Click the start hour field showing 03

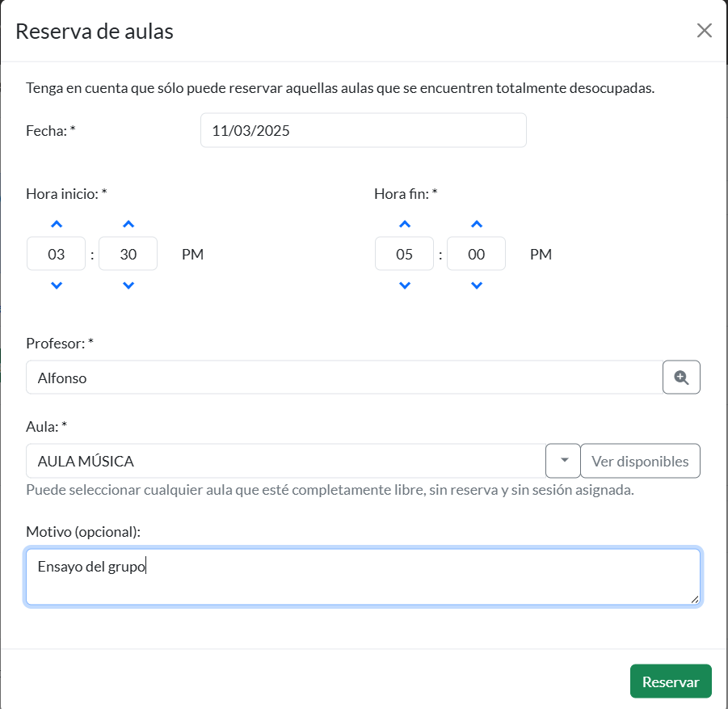tap(57, 254)
